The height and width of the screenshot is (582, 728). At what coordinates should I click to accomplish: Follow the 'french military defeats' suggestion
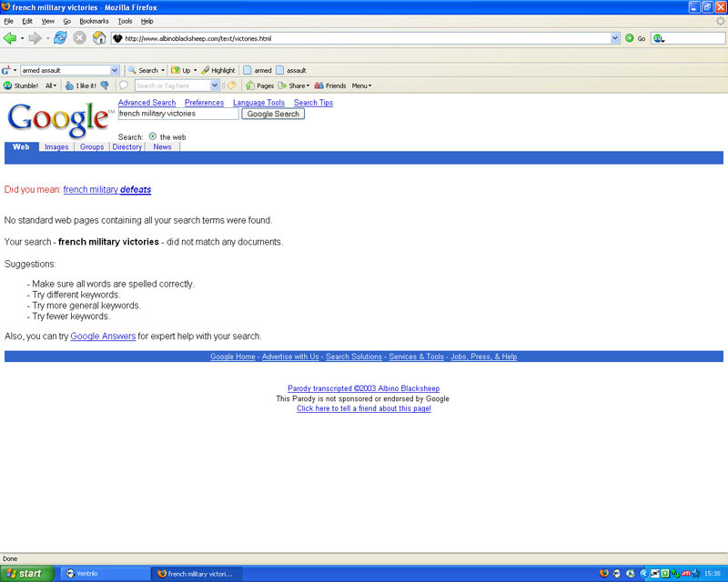107,189
